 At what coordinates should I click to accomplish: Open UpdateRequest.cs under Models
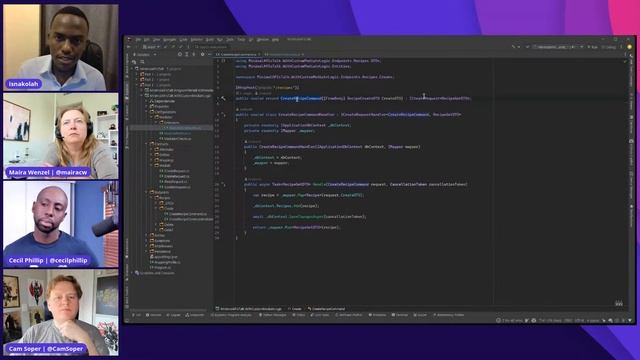coord(176,187)
